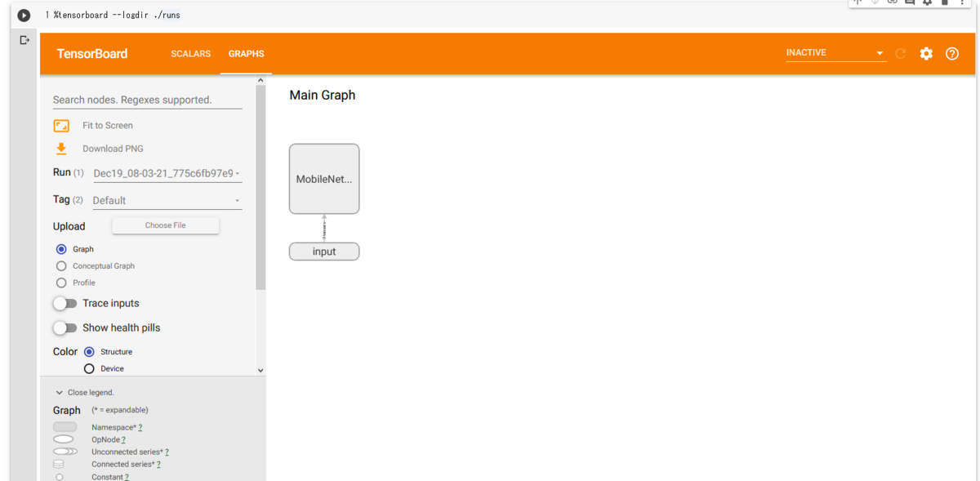Viewport: 980px width, 481px height.
Task: Open TensorBoard settings gear
Action: [x=926, y=54]
